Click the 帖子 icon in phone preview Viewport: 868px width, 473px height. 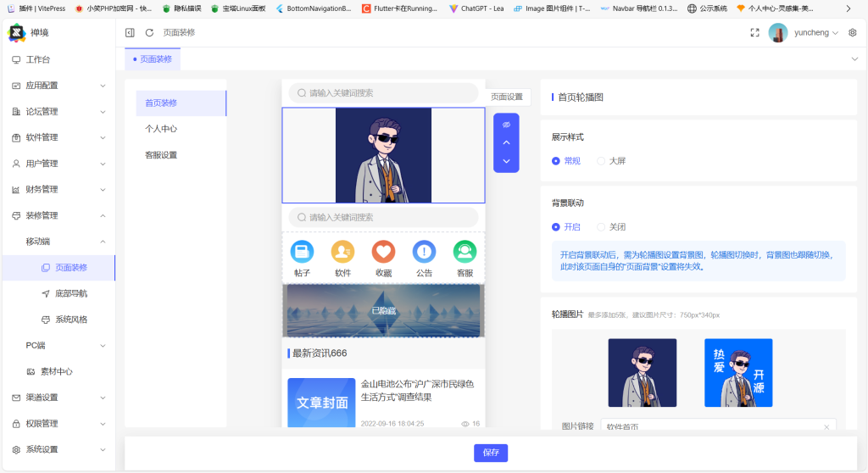(x=302, y=252)
